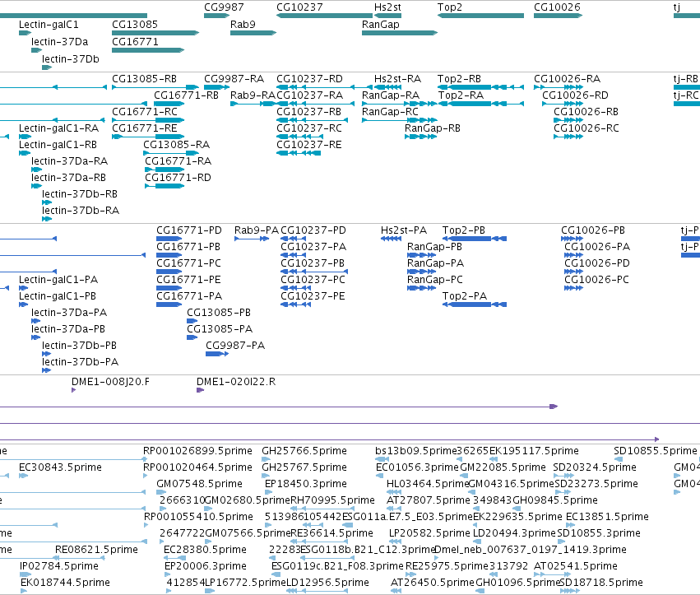Select transcript Lectin-galC1-RA
Image resolution: width=700 pixels, height=595 pixels.
[58, 128]
